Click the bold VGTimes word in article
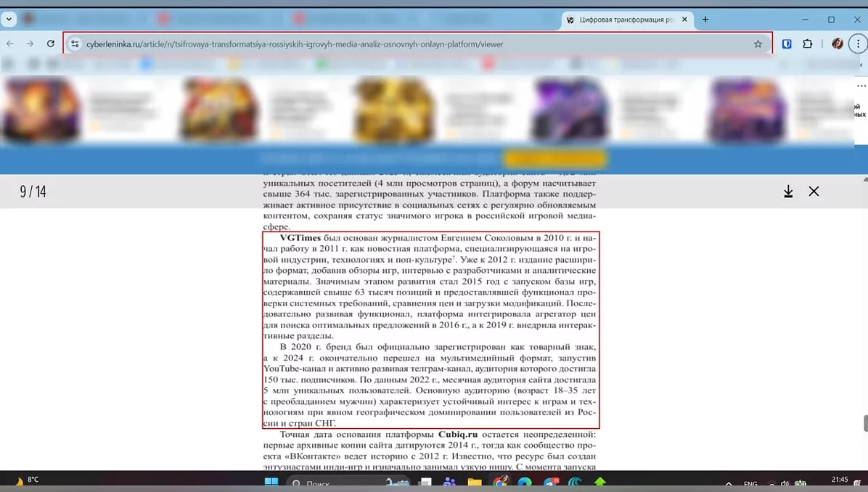 (x=300, y=238)
